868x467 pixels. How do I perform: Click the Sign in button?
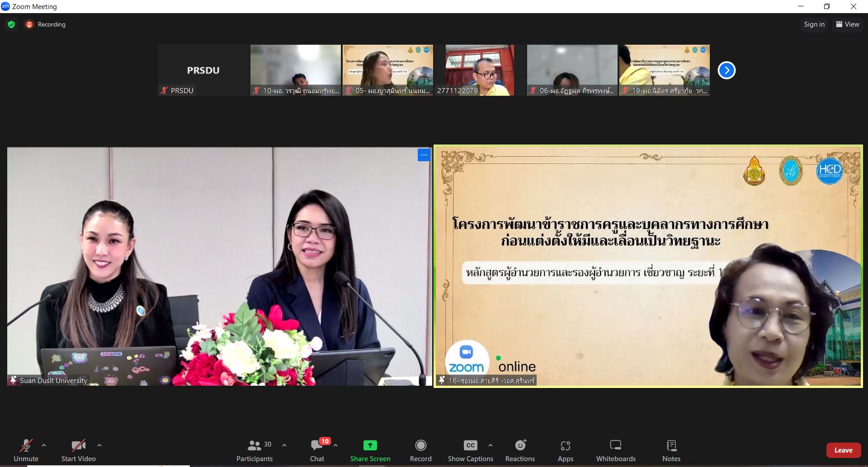814,24
